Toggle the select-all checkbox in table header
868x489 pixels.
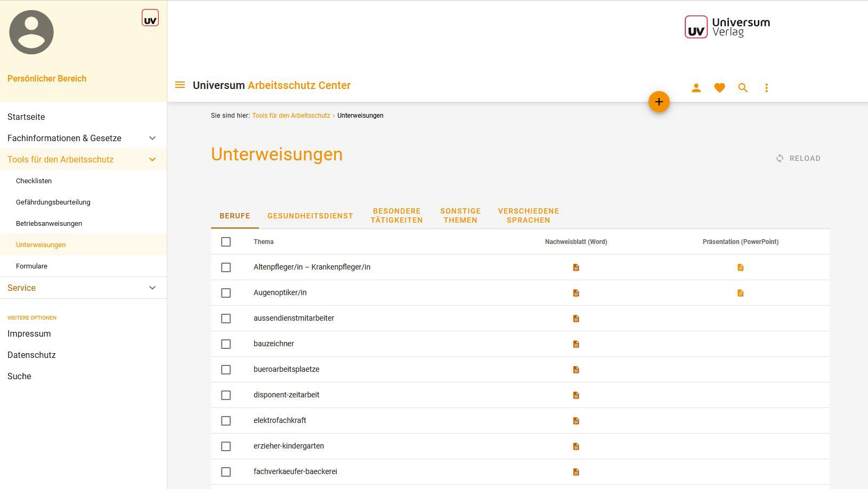(226, 242)
